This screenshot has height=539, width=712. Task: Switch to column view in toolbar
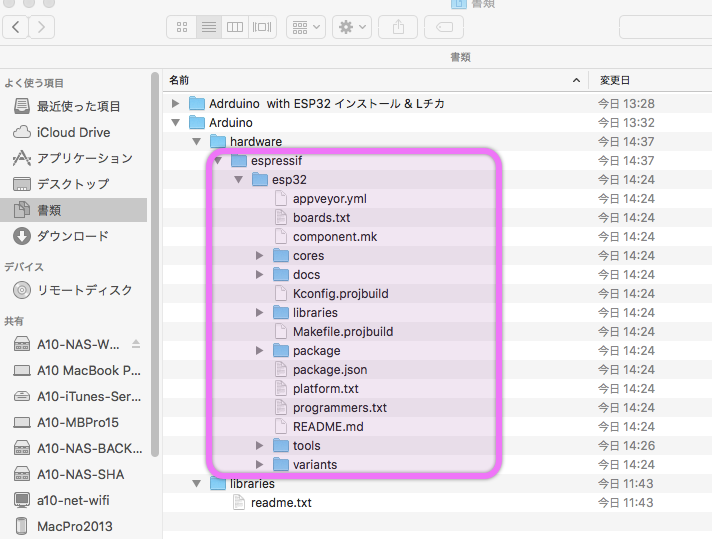(x=236, y=27)
